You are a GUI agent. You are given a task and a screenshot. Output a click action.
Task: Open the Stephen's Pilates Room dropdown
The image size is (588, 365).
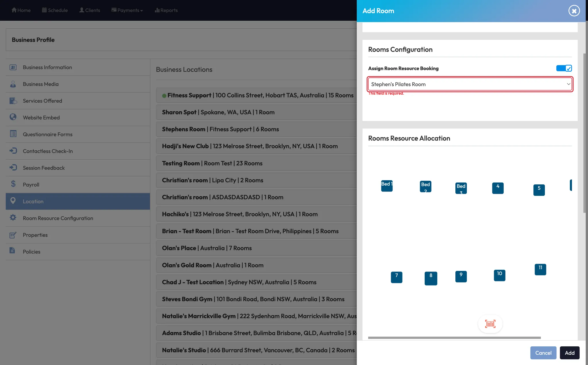(x=470, y=84)
